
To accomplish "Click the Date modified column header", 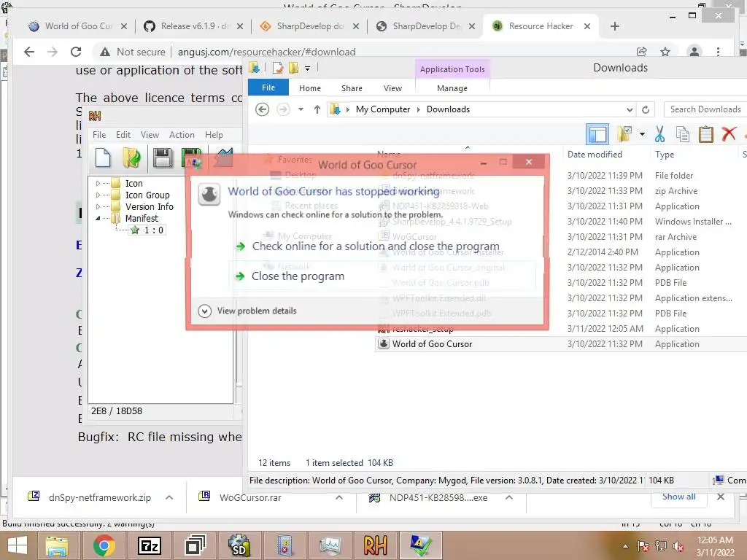I will point(595,155).
